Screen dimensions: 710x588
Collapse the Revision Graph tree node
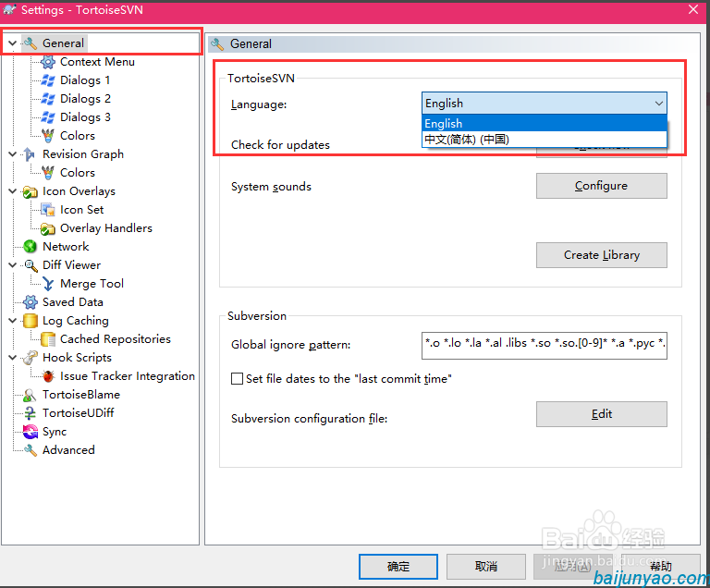(13, 154)
